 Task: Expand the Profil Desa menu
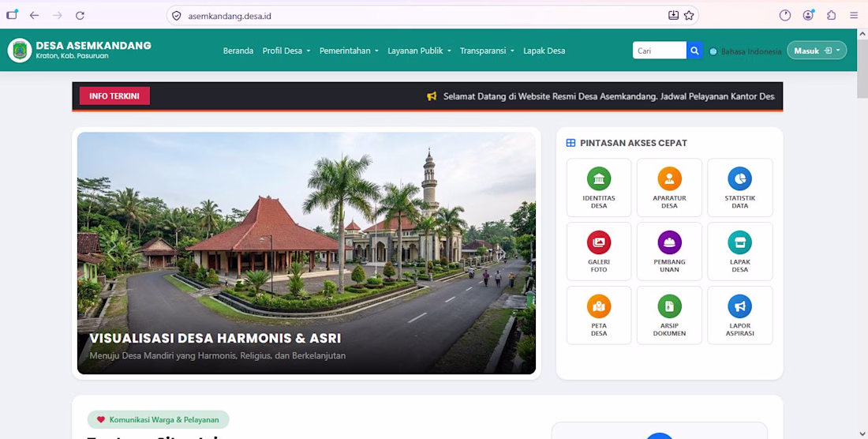tap(286, 51)
